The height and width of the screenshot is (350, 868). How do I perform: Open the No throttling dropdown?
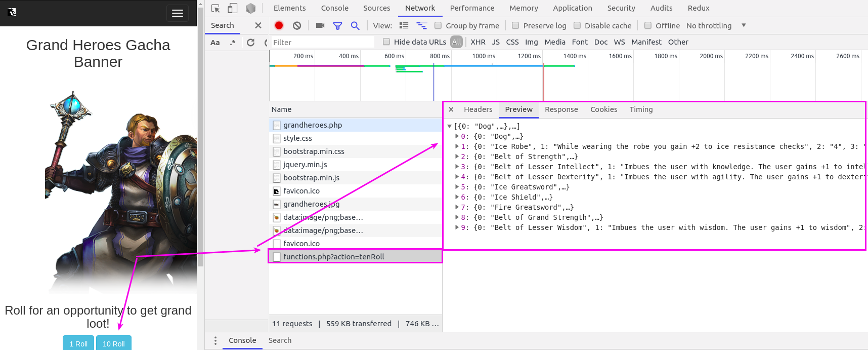pyautogui.click(x=716, y=25)
